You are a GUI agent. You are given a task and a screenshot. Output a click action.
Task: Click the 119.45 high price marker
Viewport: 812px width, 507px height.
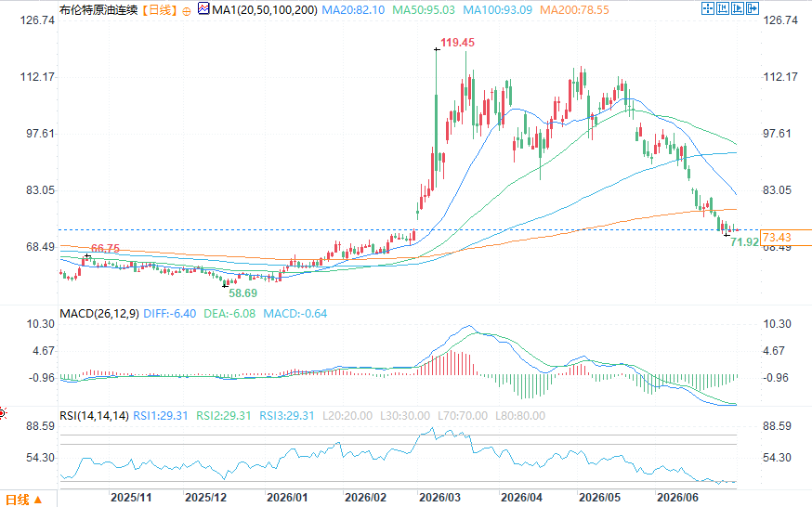(x=457, y=43)
